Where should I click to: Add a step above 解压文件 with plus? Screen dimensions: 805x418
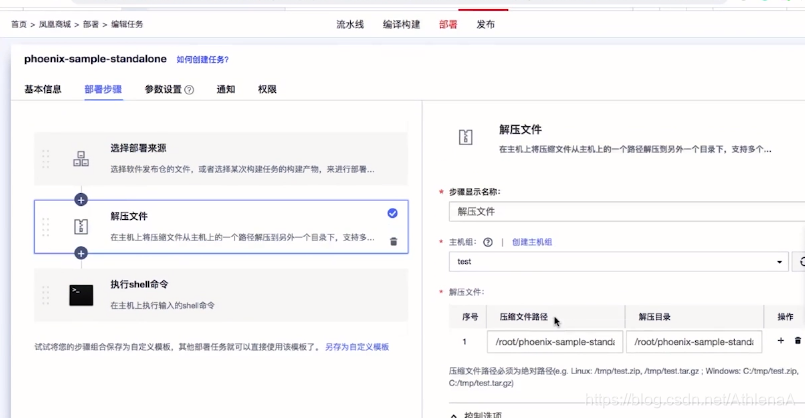[81, 200]
